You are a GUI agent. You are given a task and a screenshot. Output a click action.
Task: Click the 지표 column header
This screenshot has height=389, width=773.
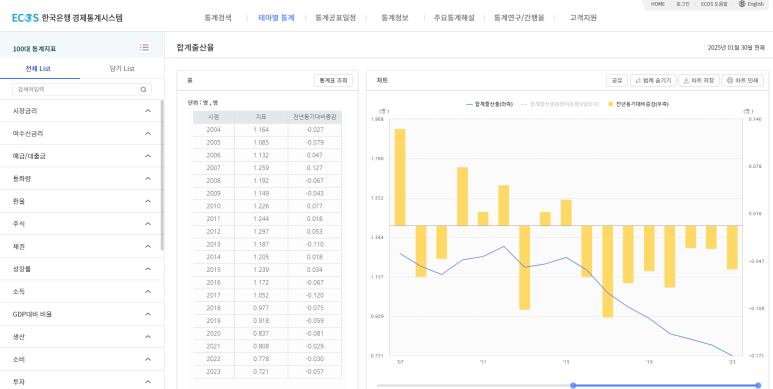pyautogui.click(x=261, y=117)
